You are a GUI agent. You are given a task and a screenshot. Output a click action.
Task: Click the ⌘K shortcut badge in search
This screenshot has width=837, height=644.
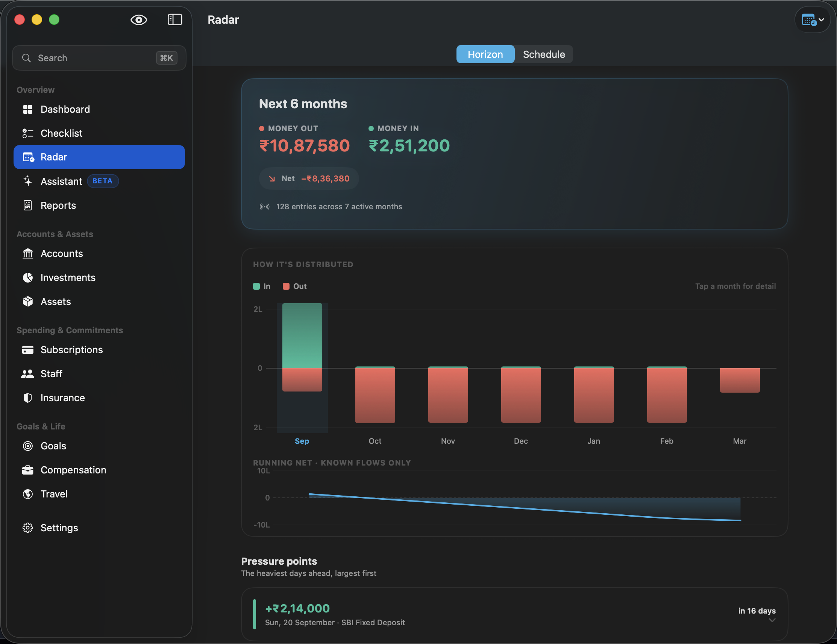pyautogui.click(x=166, y=58)
